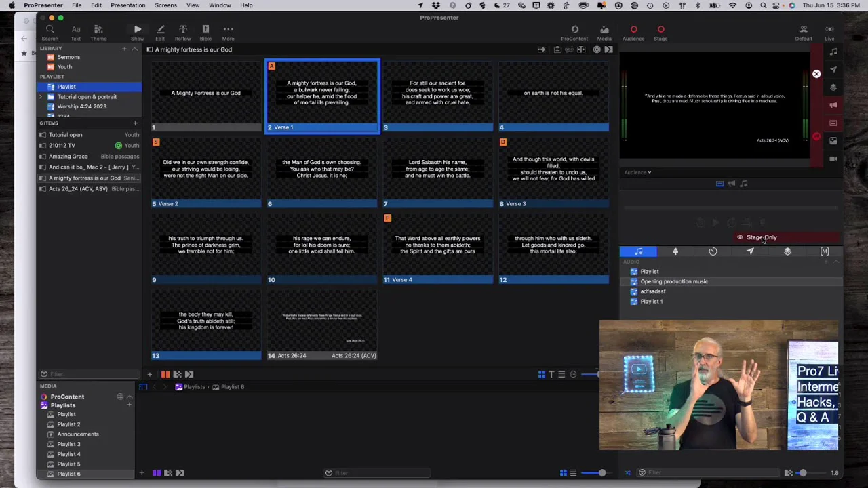Expand the Tutorial open & portrait folder
The width and height of the screenshot is (868, 488).
tap(41, 97)
